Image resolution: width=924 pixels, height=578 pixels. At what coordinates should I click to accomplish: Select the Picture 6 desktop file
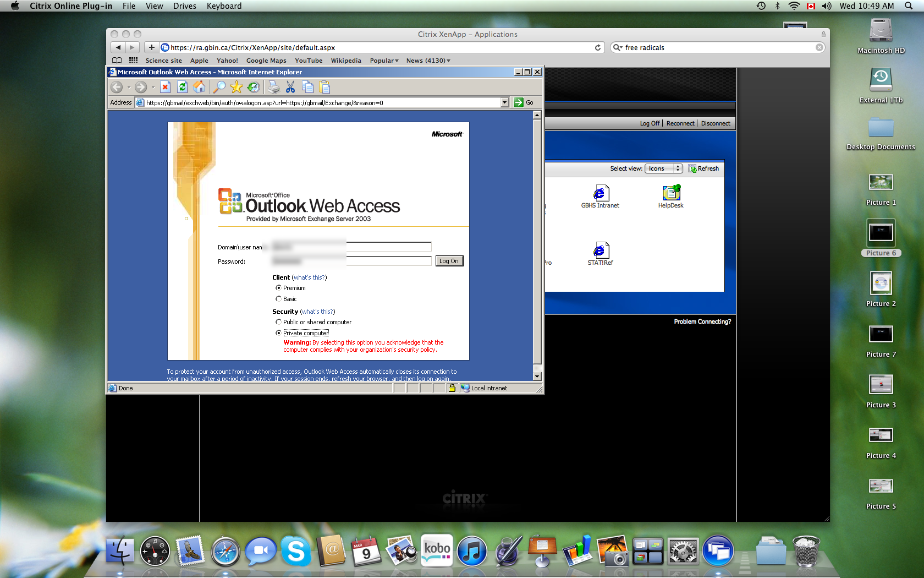(x=881, y=238)
